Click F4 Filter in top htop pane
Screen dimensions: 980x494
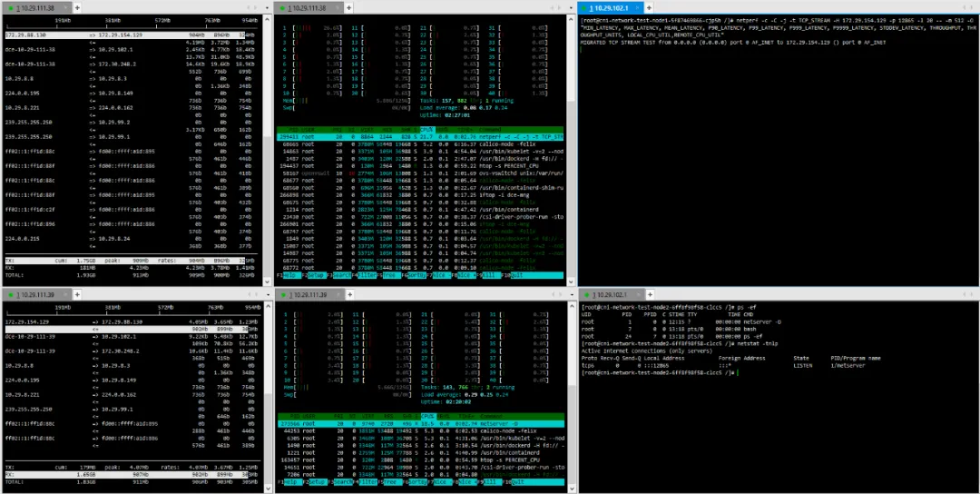[x=366, y=275]
